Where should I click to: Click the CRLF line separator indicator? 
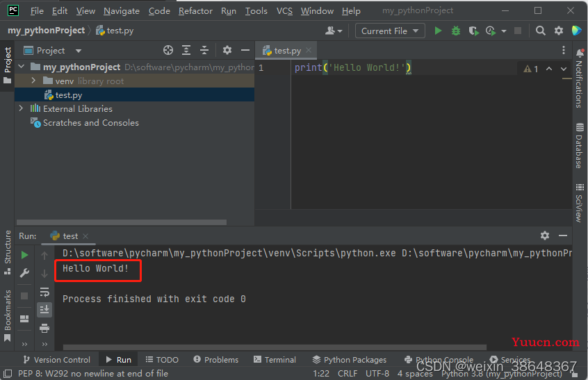348,373
